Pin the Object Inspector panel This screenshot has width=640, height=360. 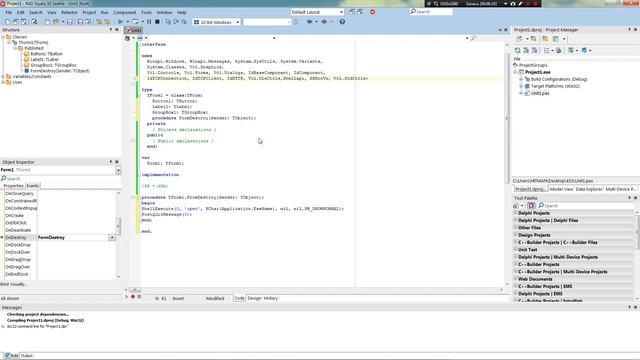click(x=111, y=162)
